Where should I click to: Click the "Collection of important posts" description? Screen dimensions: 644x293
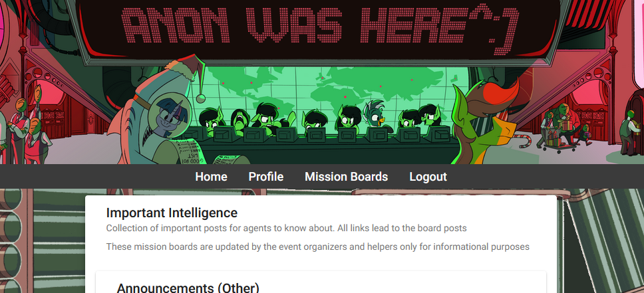286,228
